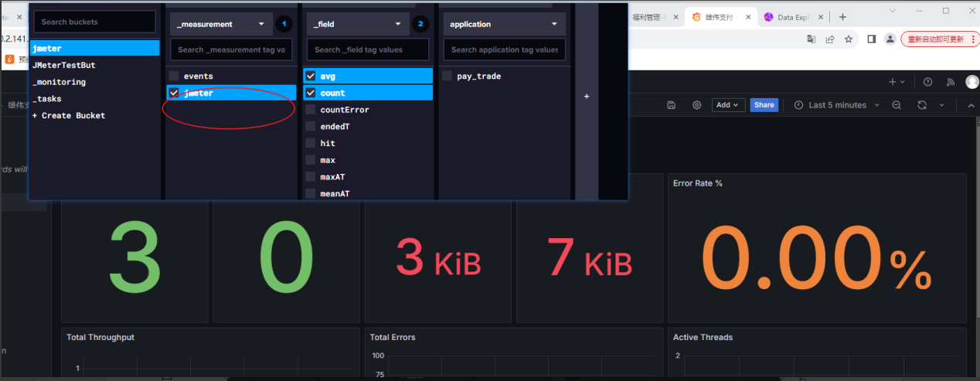Click the Search buckets field
The image size is (980, 381).
(x=94, y=22)
